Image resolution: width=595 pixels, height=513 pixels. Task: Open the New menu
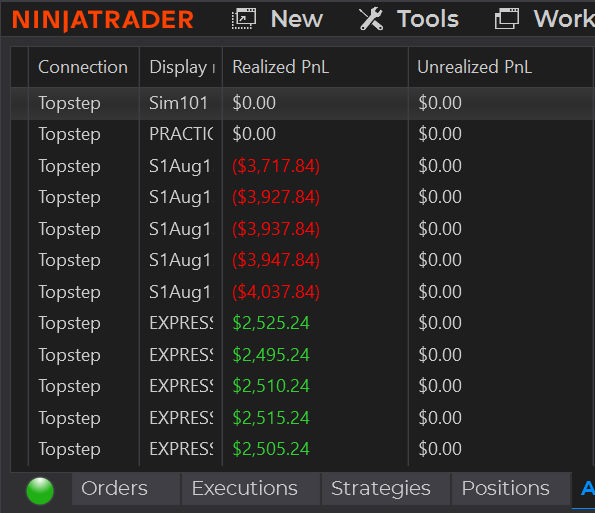click(x=296, y=19)
